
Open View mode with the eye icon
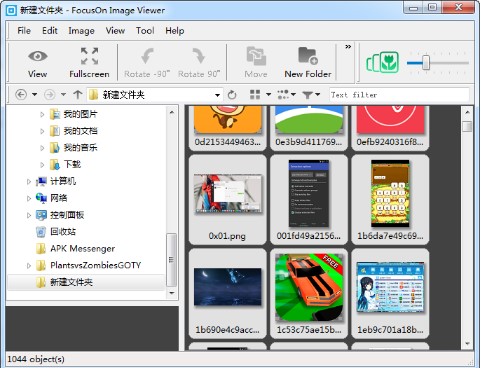(x=37, y=63)
